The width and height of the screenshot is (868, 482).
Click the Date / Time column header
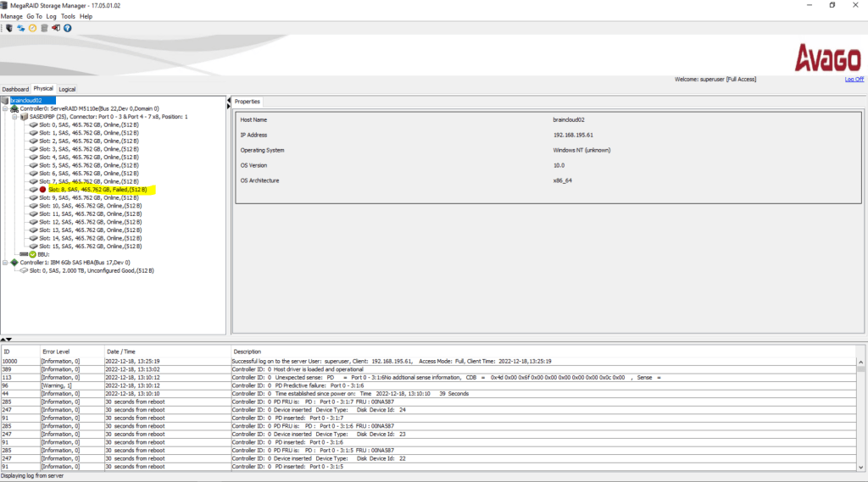coord(167,352)
